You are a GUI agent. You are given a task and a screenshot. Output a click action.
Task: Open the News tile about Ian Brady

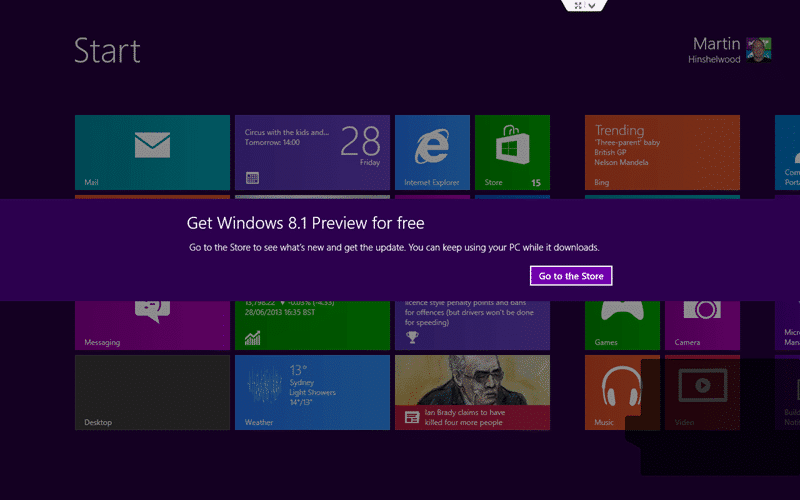[x=472, y=392]
